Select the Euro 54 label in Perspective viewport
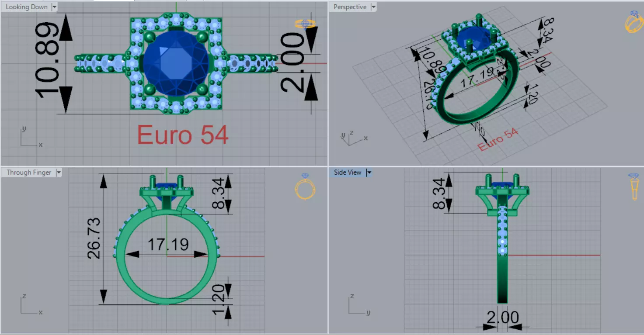This screenshot has width=644, height=335. point(498,140)
